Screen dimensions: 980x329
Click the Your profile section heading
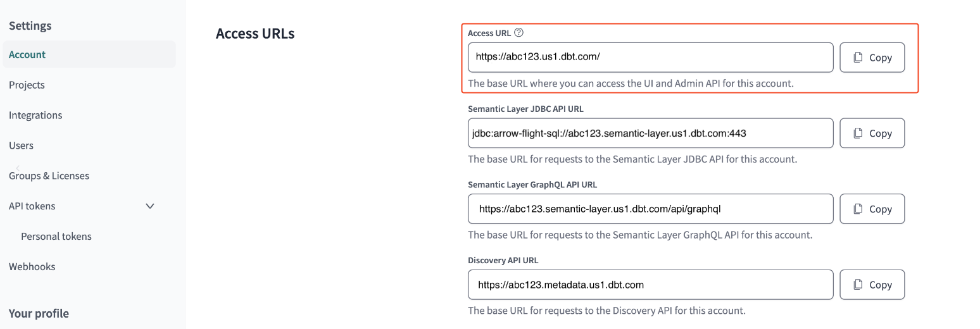pos(39,314)
